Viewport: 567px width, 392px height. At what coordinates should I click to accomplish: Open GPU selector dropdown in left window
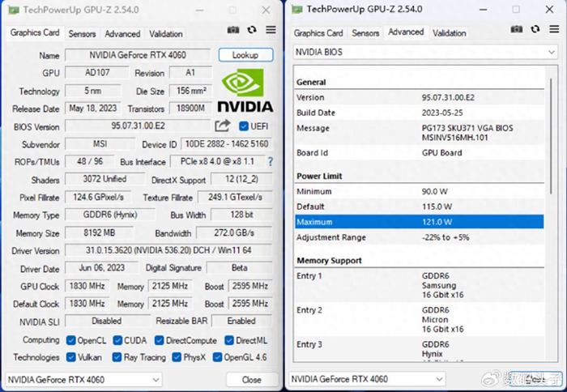point(83,379)
